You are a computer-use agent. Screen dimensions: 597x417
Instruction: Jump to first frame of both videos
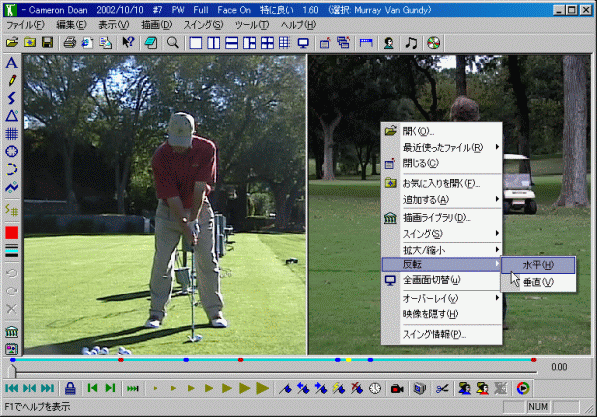[x=11, y=388]
